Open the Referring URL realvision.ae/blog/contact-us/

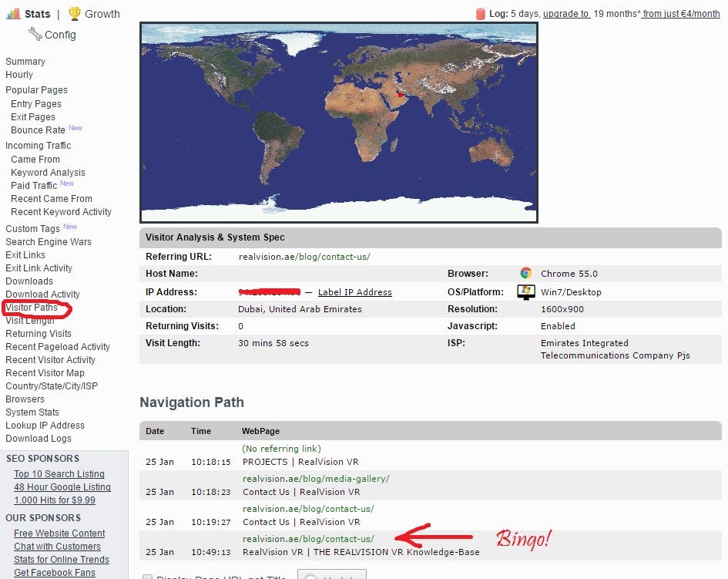click(x=304, y=257)
